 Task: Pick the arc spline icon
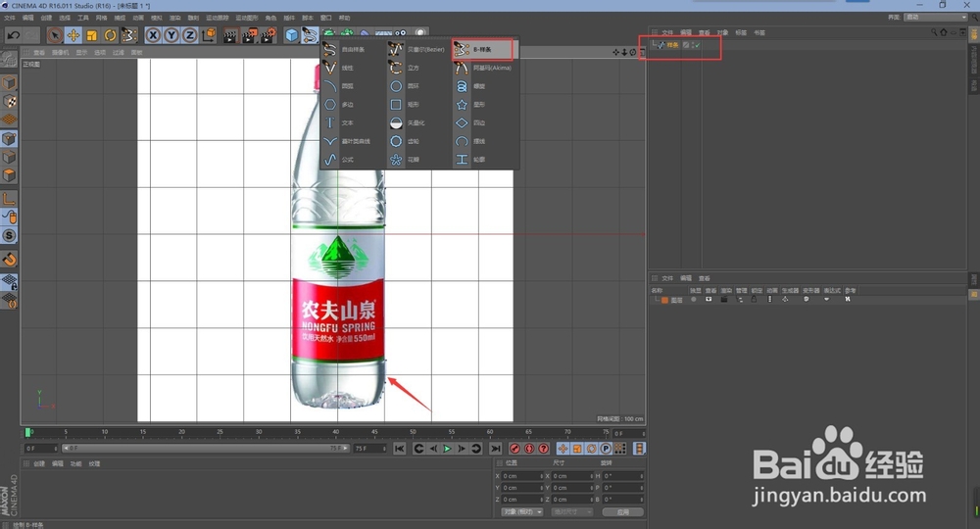330,86
